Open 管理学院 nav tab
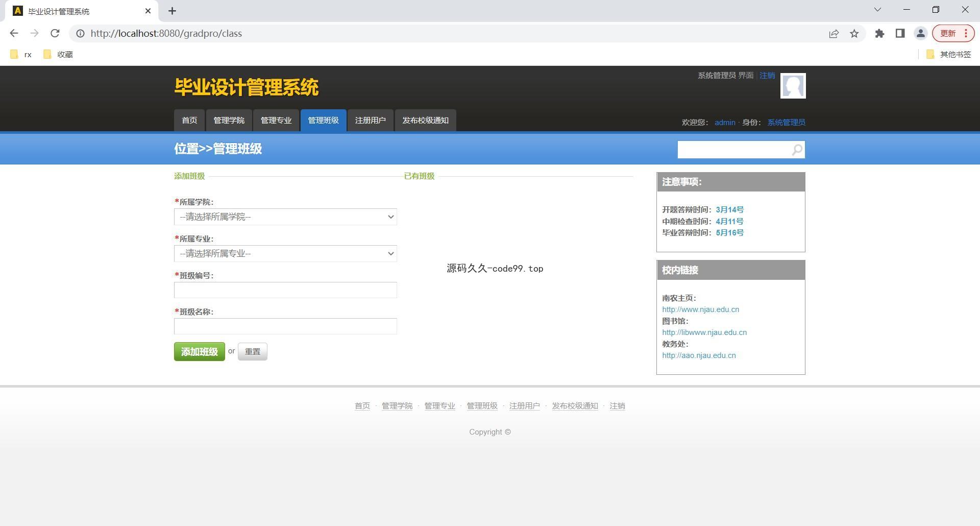The width and height of the screenshot is (980, 526). [x=229, y=121]
